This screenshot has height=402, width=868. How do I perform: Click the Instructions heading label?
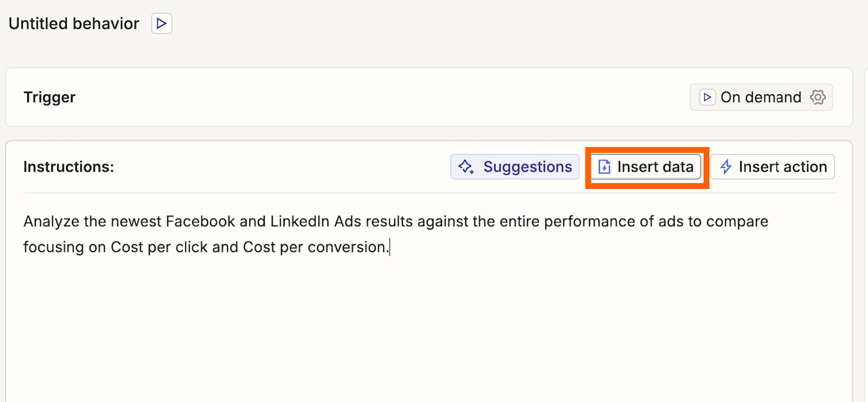coord(69,167)
